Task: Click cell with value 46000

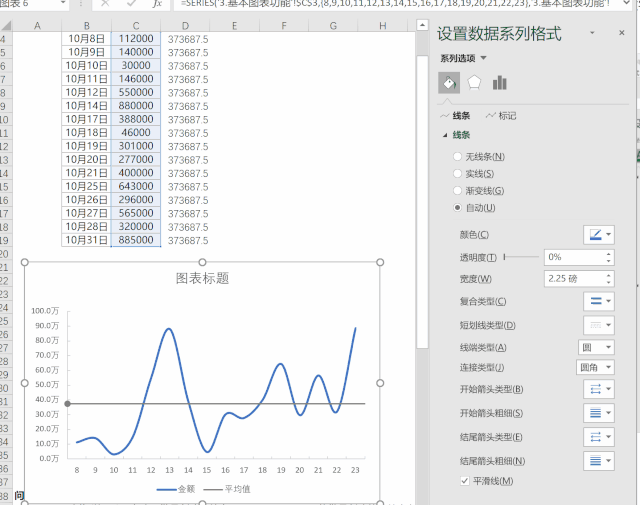Action: (x=136, y=133)
